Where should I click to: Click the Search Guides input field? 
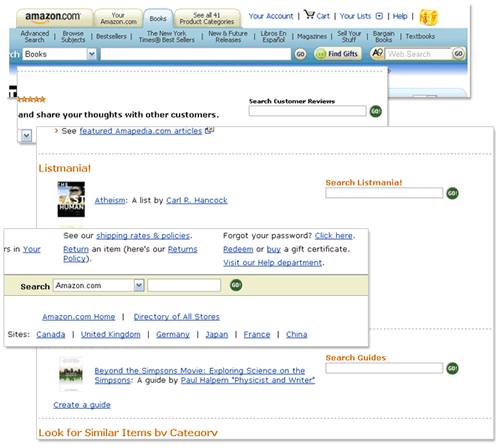pos(384,368)
